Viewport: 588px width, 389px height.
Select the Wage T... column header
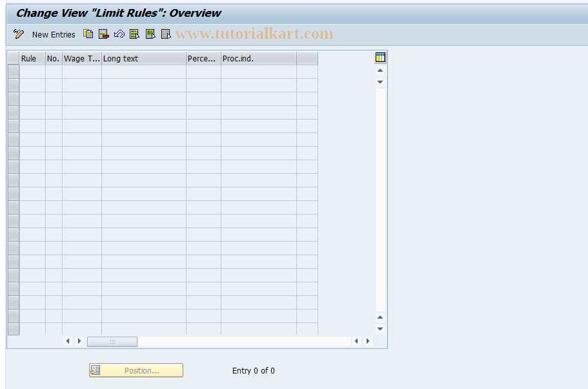(x=82, y=59)
